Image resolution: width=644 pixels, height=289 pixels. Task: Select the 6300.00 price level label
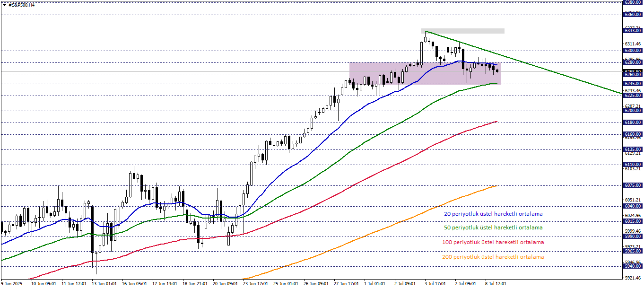click(633, 50)
